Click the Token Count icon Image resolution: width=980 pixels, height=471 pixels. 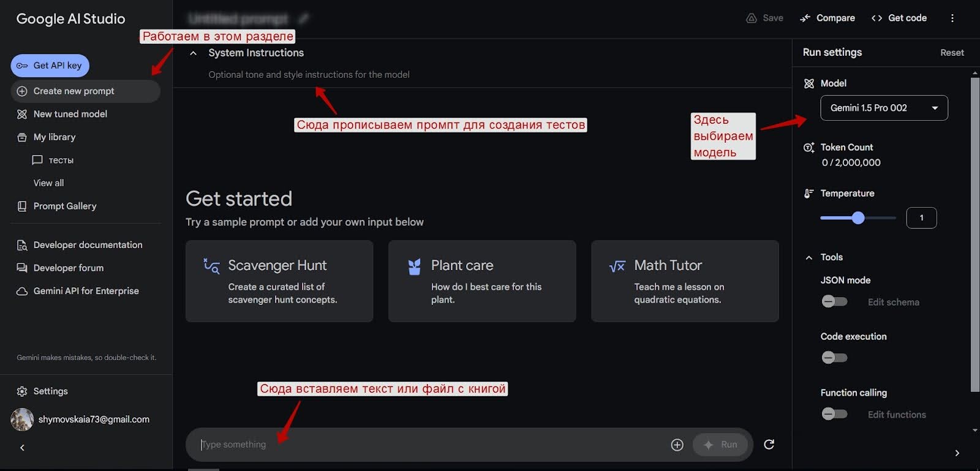tap(809, 148)
